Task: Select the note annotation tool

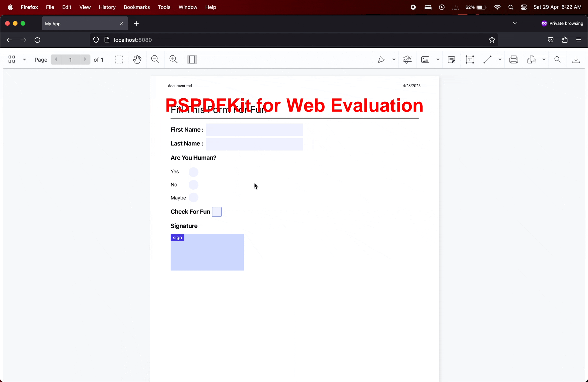Action: click(452, 59)
